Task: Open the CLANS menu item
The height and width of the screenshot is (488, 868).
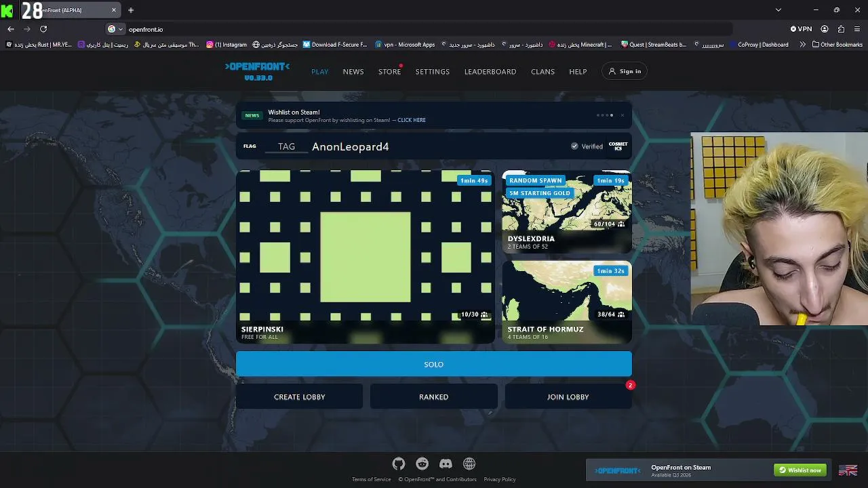Action: [x=542, y=71]
